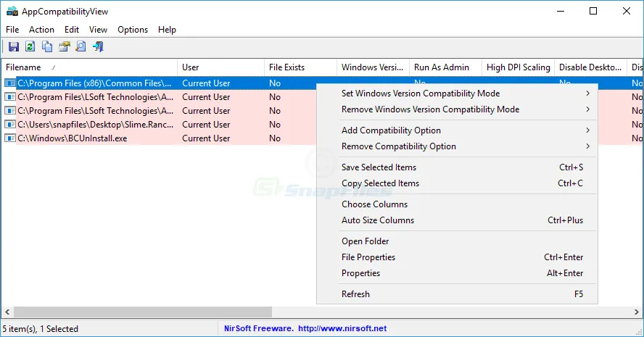The image size is (644, 337).
Task: Select the C:\Users\snapfiles\Desktop\Slime.Ranc... row
Action: [x=160, y=125]
